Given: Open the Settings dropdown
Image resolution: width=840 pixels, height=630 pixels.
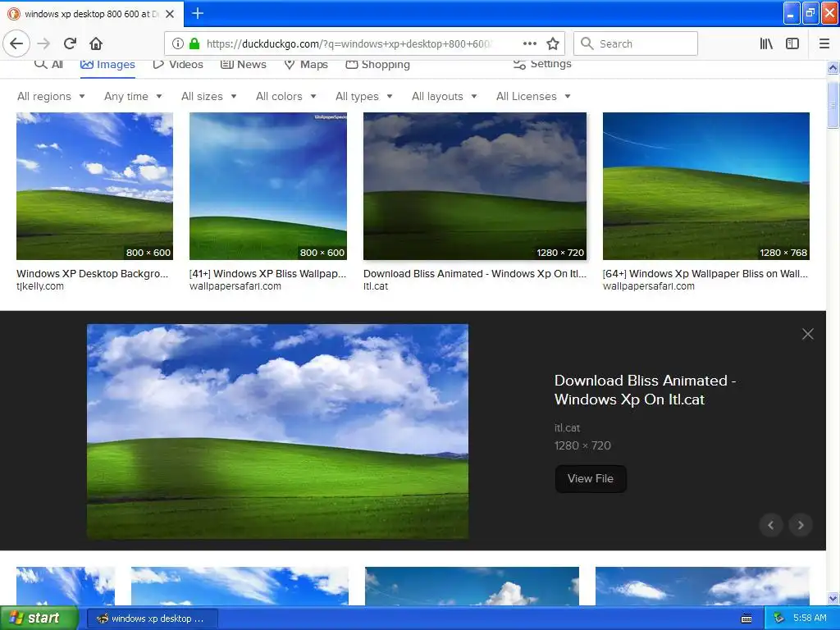Looking at the screenshot, I should pyautogui.click(x=542, y=64).
